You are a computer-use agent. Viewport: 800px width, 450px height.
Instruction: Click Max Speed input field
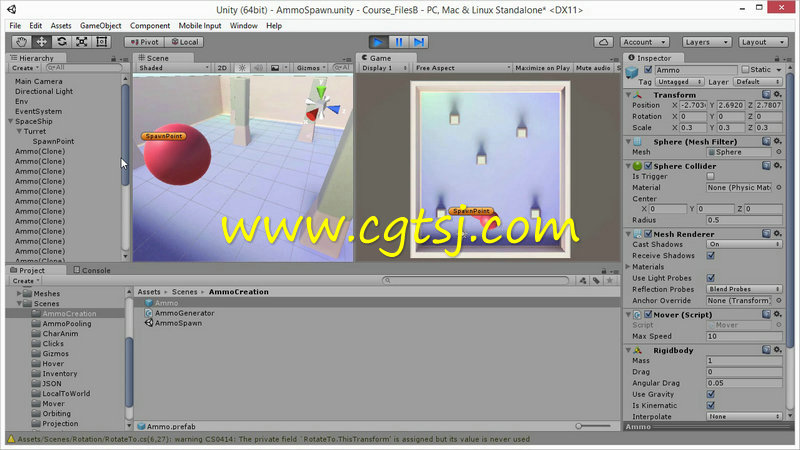744,336
